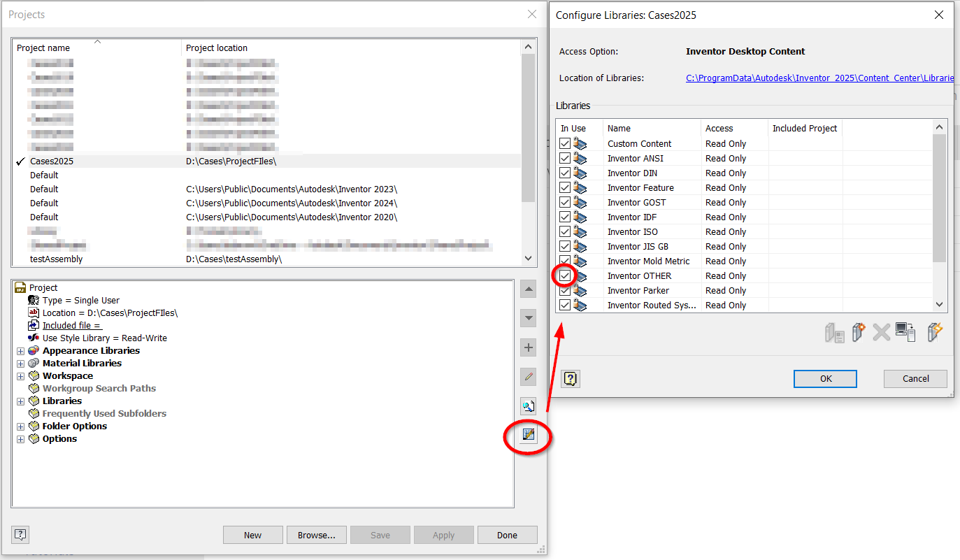Click the Included file link
The height and width of the screenshot is (560, 960).
pos(71,325)
